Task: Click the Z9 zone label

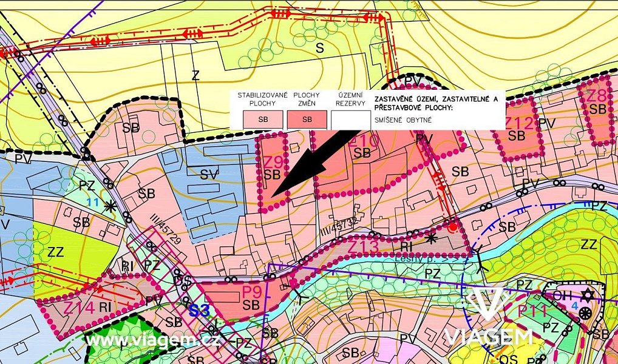Action: pyautogui.click(x=274, y=162)
